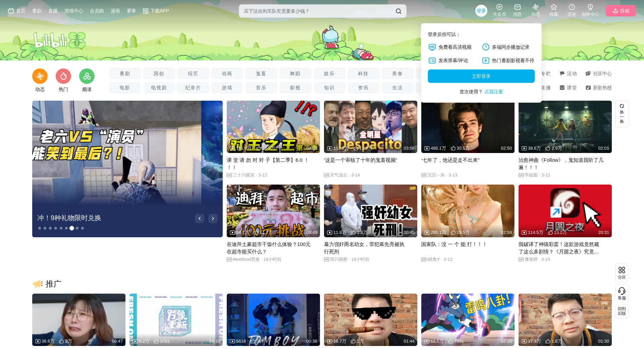Select the last carousel indicator dot
Viewport: 644px width, 349px height.
click(x=83, y=228)
